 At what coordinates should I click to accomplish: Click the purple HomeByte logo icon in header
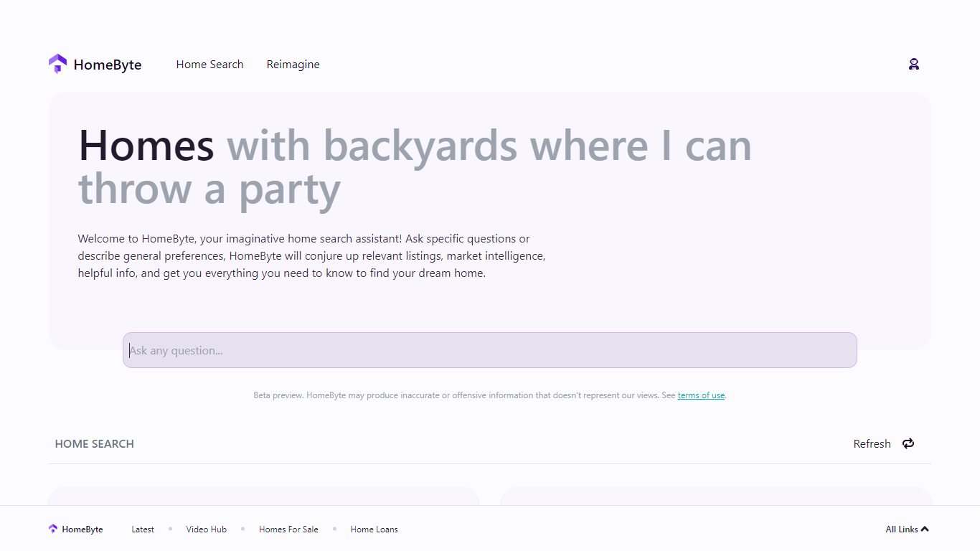57,64
